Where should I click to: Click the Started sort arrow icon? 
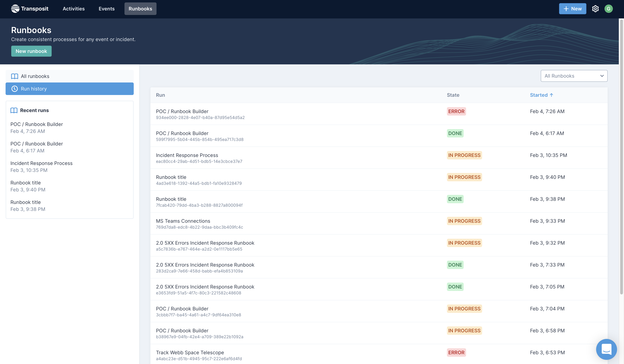pyautogui.click(x=551, y=95)
